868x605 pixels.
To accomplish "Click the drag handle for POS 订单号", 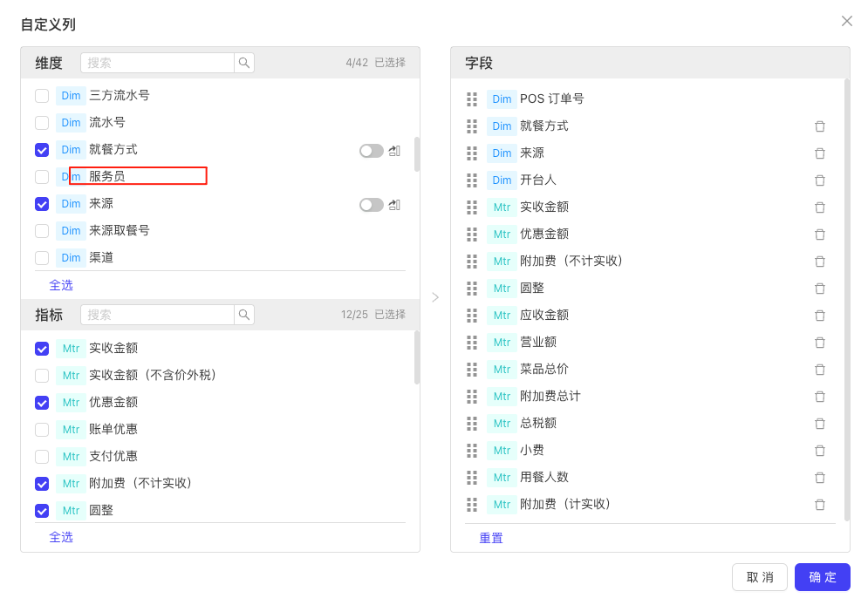I will (x=472, y=99).
